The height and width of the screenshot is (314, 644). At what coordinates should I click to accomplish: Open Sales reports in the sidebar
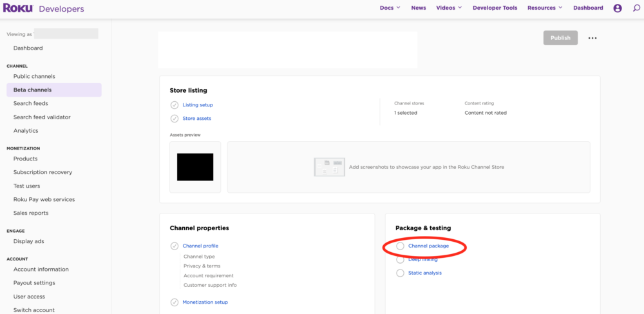pos(31,213)
